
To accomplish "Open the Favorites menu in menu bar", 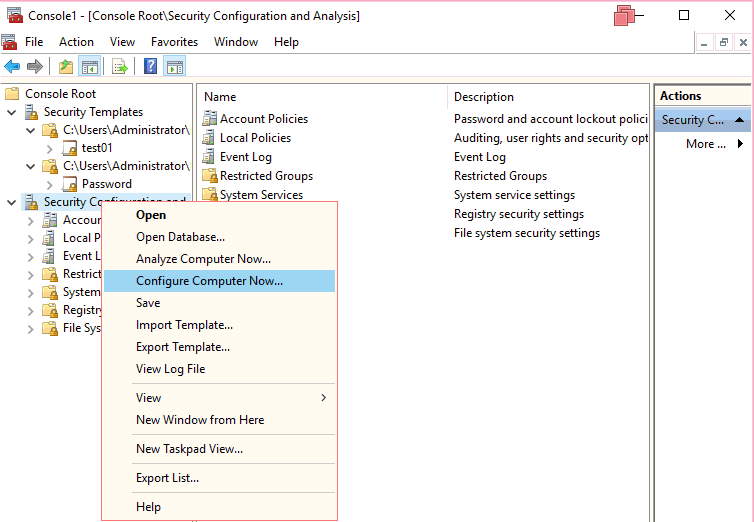I will [x=174, y=42].
